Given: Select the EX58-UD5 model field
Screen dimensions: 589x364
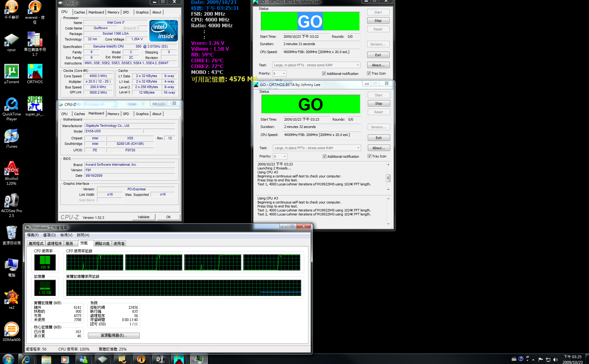Looking at the screenshot, I should (113, 131).
